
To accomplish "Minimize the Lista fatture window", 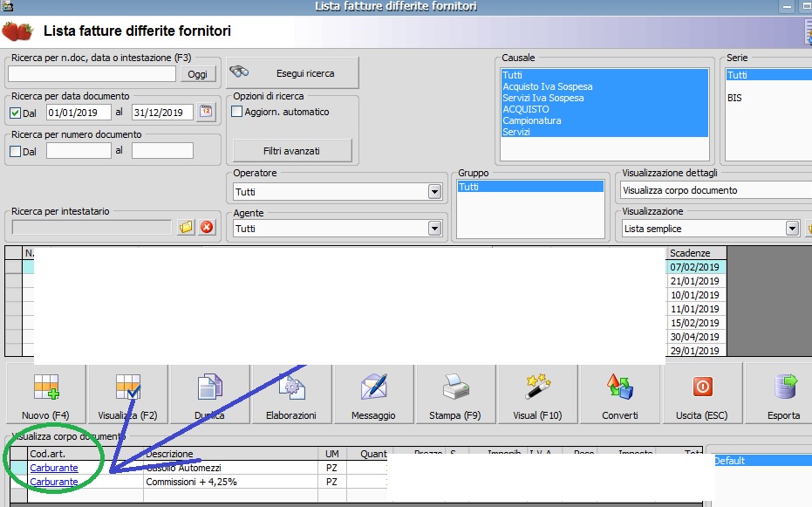I will point(787,7).
